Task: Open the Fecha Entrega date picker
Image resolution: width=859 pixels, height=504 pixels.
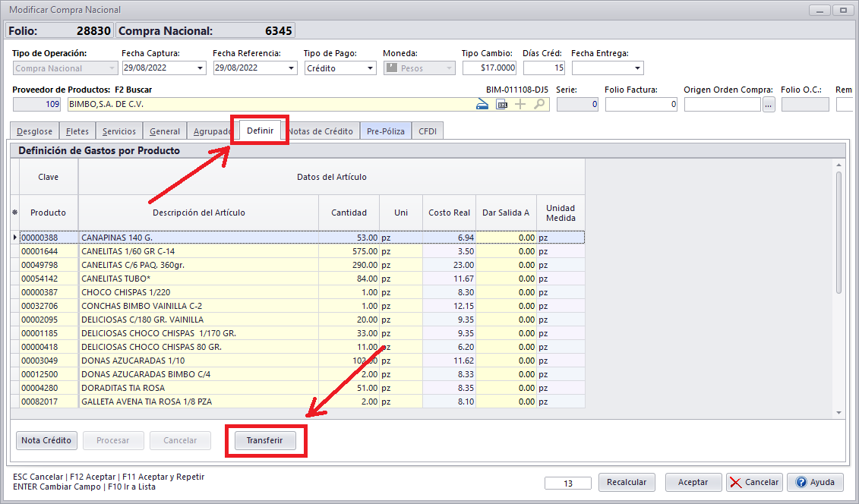Action: pos(637,68)
